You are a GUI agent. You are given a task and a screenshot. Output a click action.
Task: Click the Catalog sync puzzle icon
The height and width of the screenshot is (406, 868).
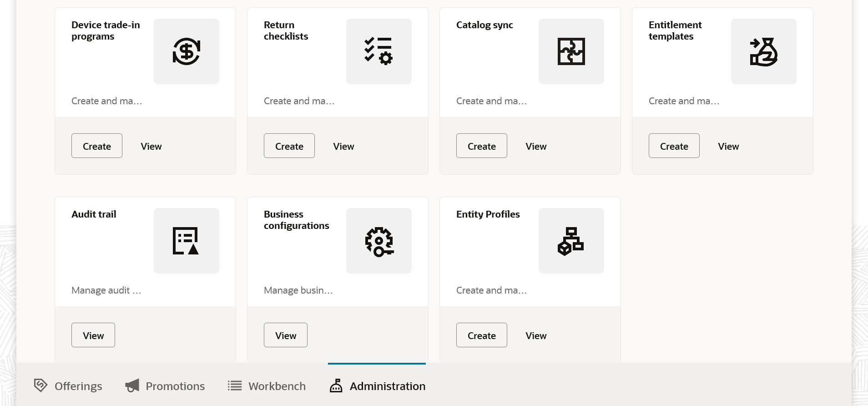571,51
